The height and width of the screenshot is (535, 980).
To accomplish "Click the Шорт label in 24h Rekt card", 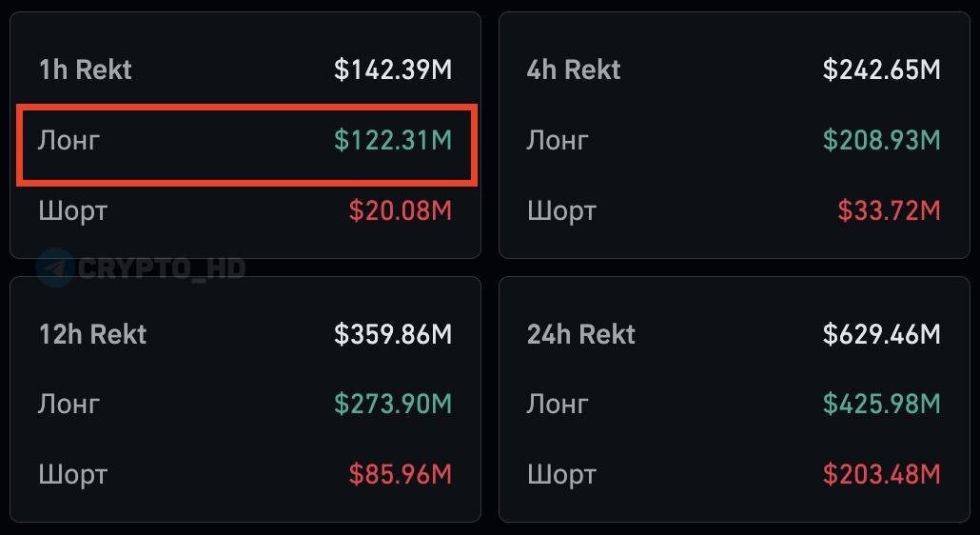I will 561,476.
